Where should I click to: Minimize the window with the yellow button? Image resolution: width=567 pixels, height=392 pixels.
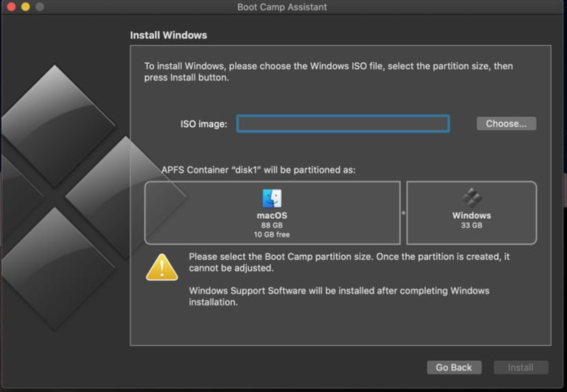pos(25,7)
